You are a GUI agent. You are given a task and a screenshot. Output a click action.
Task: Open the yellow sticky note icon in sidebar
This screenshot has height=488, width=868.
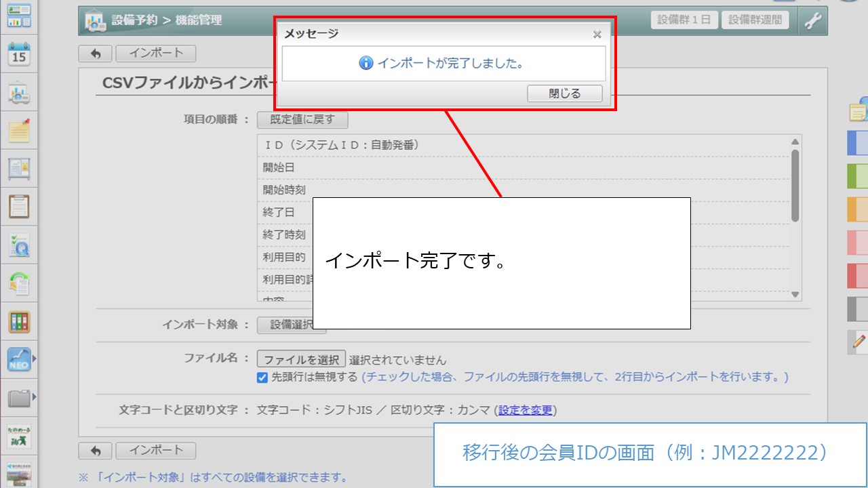click(x=19, y=129)
